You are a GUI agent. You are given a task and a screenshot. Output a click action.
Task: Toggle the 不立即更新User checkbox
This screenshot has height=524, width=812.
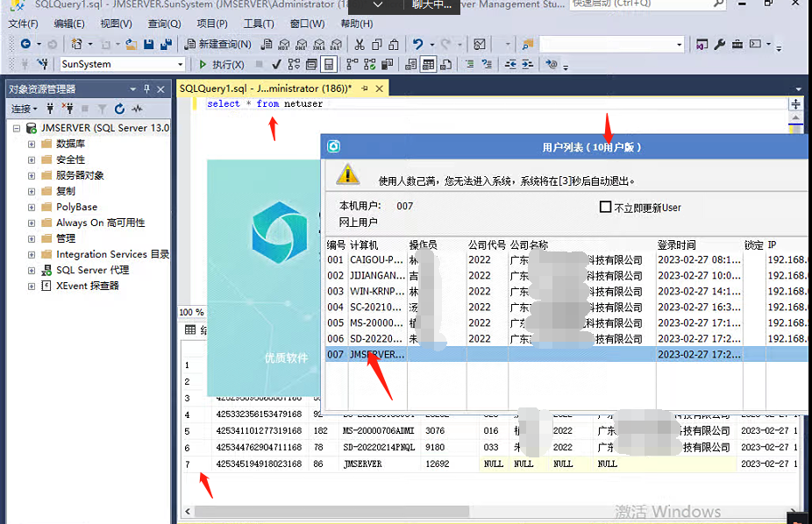pyautogui.click(x=605, y=207)
